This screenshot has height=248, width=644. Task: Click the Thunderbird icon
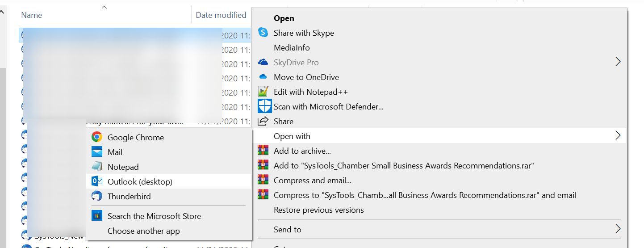(x=96, y=196)
